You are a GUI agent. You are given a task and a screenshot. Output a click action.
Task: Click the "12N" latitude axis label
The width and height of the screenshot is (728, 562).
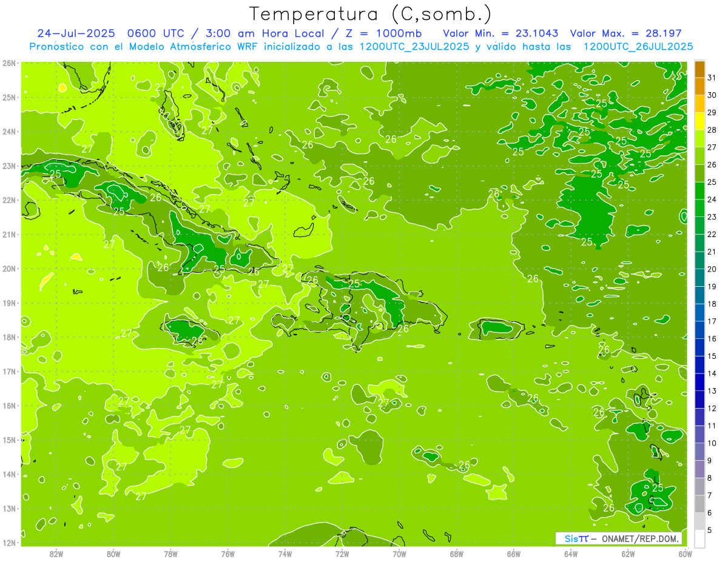(9, 543)
